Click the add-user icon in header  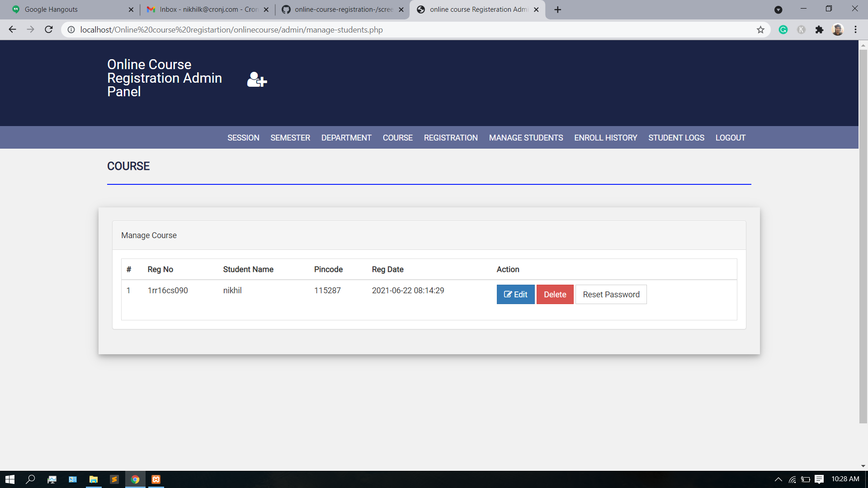click(x=257, y=80)
